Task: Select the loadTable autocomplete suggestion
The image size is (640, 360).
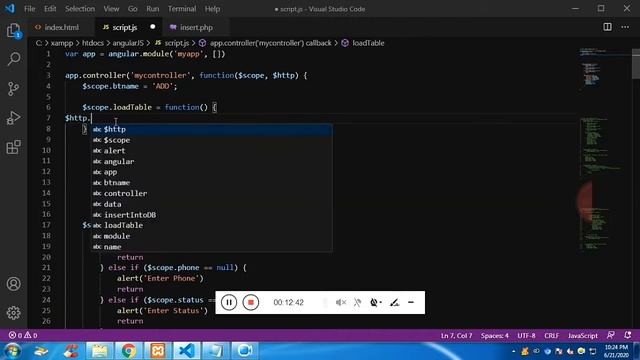Action: (x=211, y=225)
